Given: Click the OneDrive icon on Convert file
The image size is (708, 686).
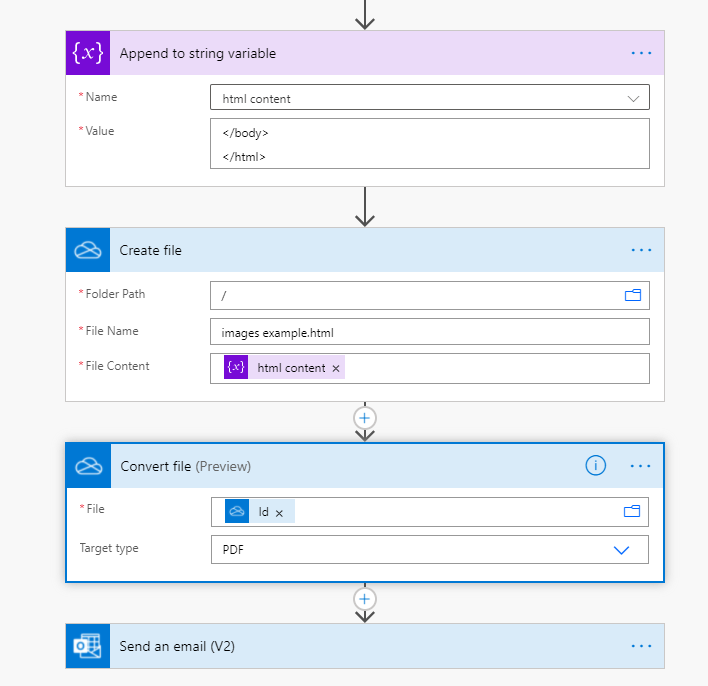Looking at the screenshot, I should coord(88,466).
